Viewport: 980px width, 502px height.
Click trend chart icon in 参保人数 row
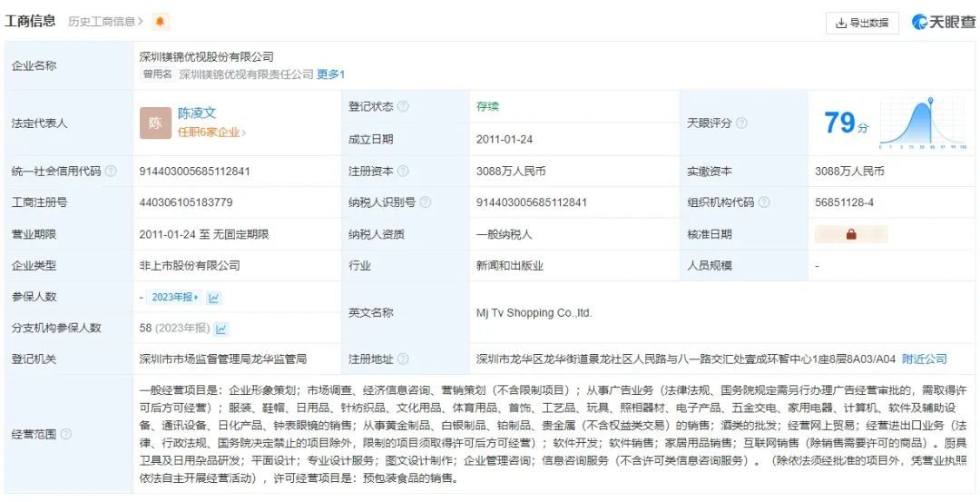point(214,298)
